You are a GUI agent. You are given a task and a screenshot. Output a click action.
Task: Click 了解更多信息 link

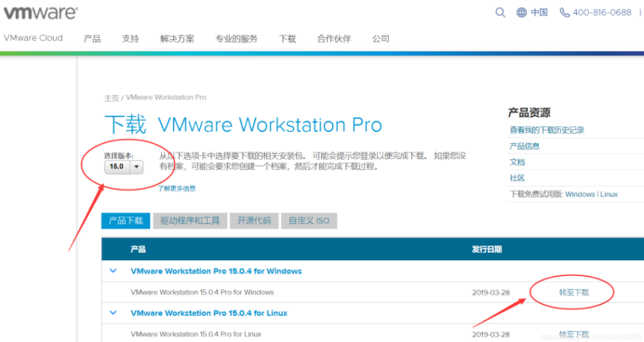177,189
